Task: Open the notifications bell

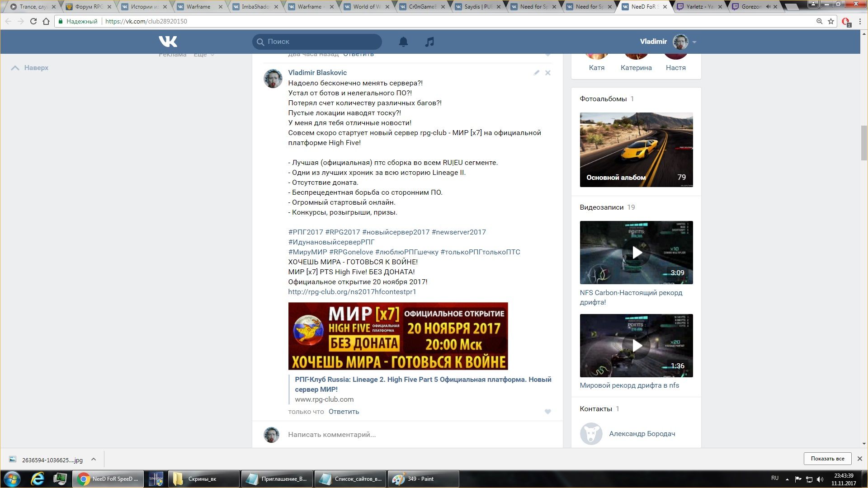Action: click(403, 42)
